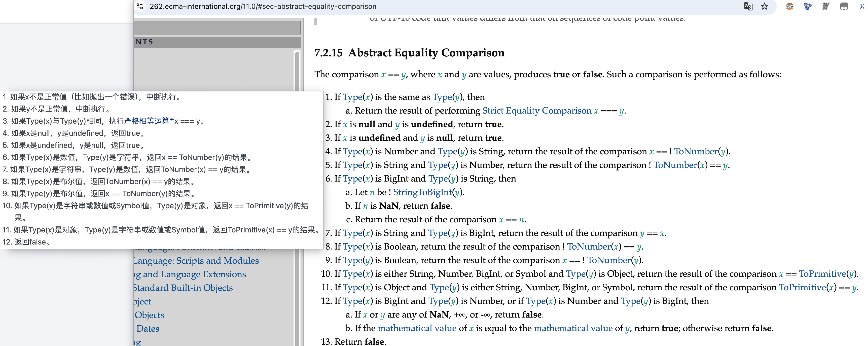Open Standard Built-in Objects in contents
Image resolution: width=868 pixels, height=346 pixels.
(183, 288)
